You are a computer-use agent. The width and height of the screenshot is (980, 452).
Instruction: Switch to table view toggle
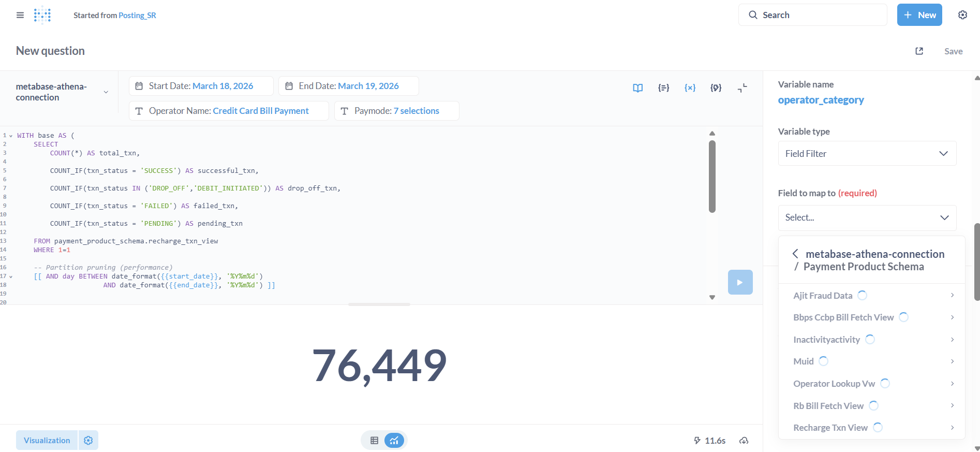[x=374, y=441]
